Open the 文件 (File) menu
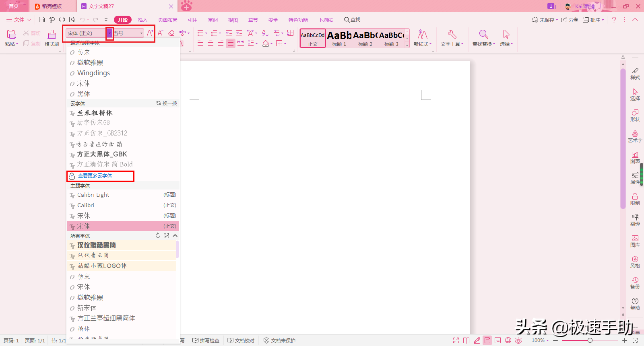Image resolution: width=644 pixels, height=346 pixels. [x=19, y=20]
